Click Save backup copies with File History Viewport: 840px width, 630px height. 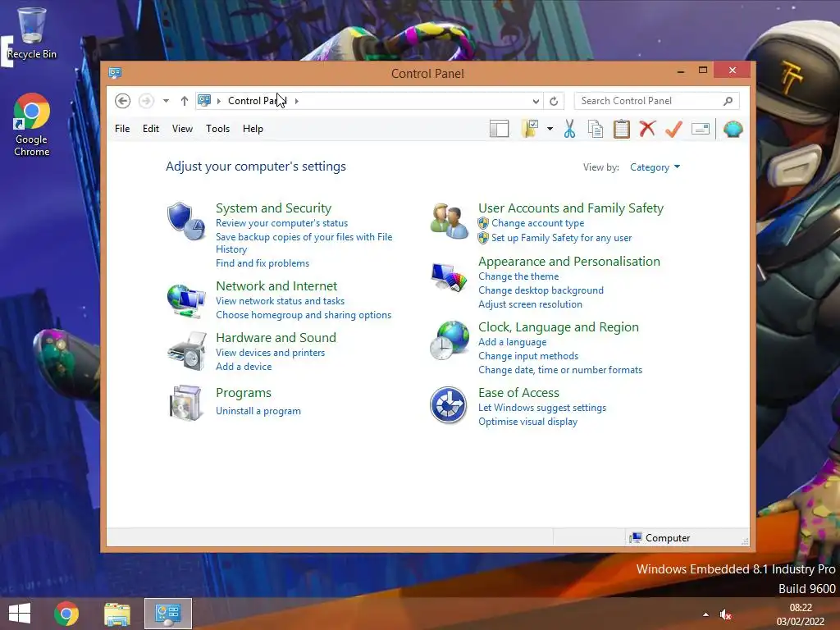(304, 243)
